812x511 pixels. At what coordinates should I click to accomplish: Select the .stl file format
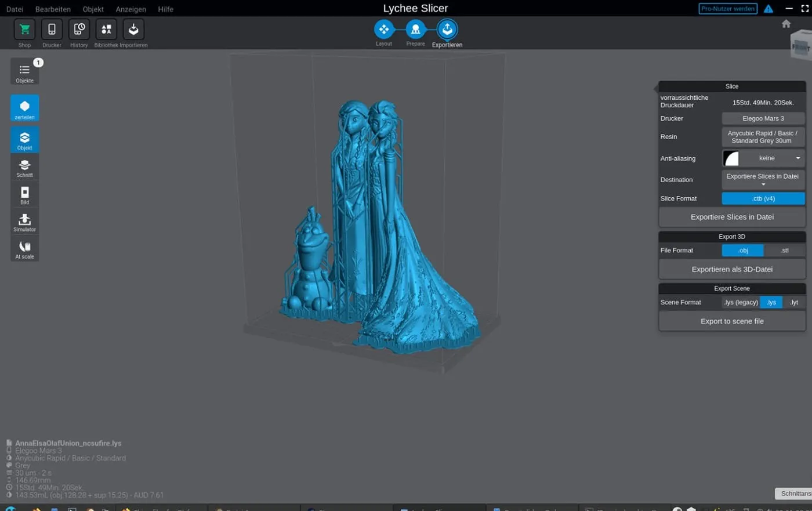784,251
